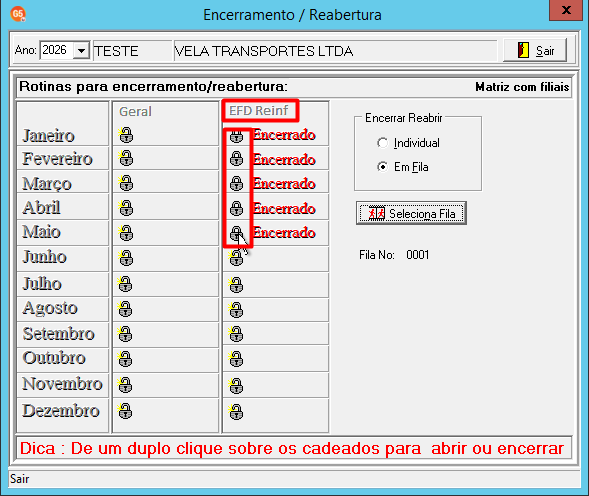Image resolution: width=589 pixels, height=496 pixels.
Task: Click the EFD Reinf padlock for Julho
Action: point(236,285)
